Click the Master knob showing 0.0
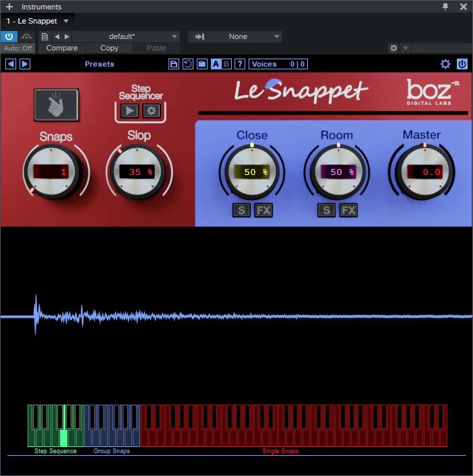This screenshot has width=473, height=476. point(424,172)
